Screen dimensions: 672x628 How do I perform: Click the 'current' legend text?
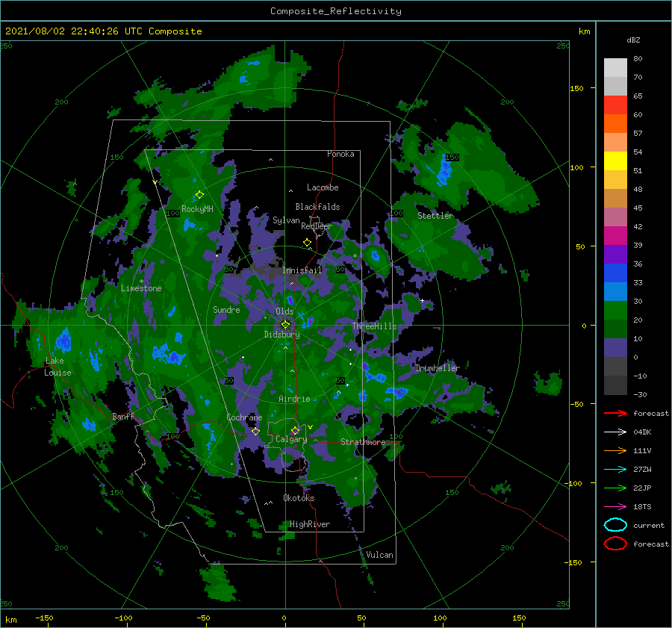point(649,526)
